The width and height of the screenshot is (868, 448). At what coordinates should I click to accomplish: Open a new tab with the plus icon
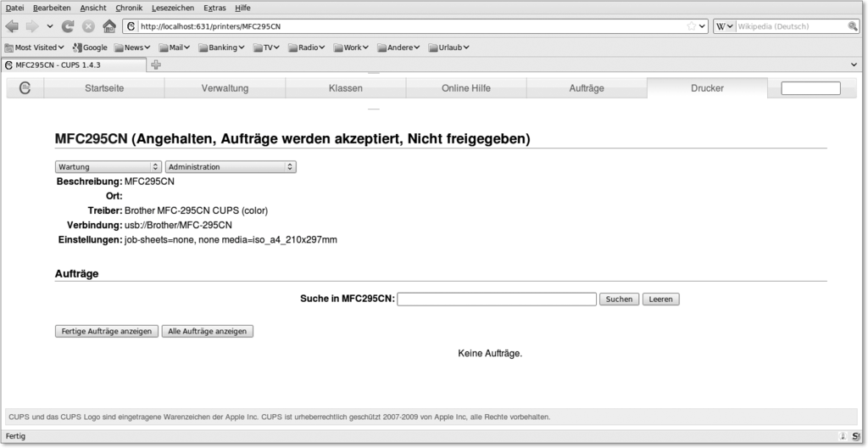tap(156, 64)
